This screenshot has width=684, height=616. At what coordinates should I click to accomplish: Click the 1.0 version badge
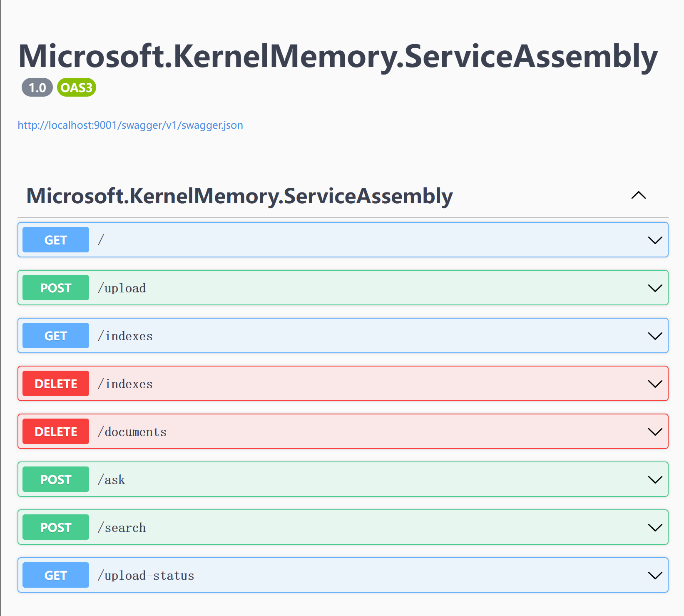tap(37, 87)
